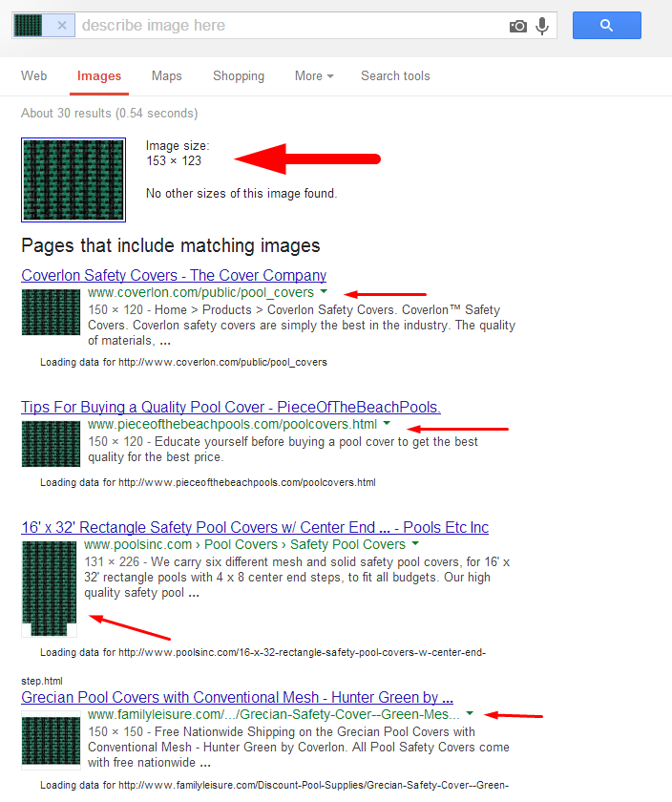This screenshot has width=672, height=802.
Task: Open 'Coverlon Safety Covers - The Cover Company' link
Action: (x=174, y=275)
